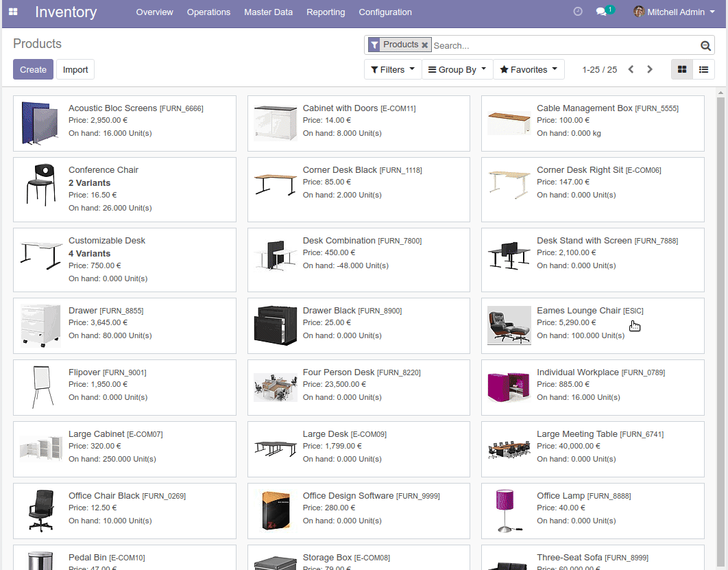Open Mitchell Admin user menu
This screenshot has width=728, height=570.
tap(673, 12)
